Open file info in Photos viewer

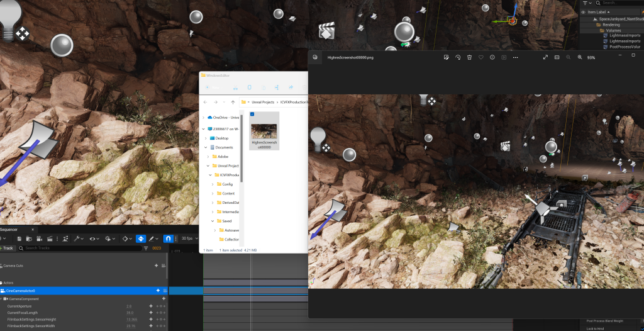pyautogui.click(x=492, y=57)
